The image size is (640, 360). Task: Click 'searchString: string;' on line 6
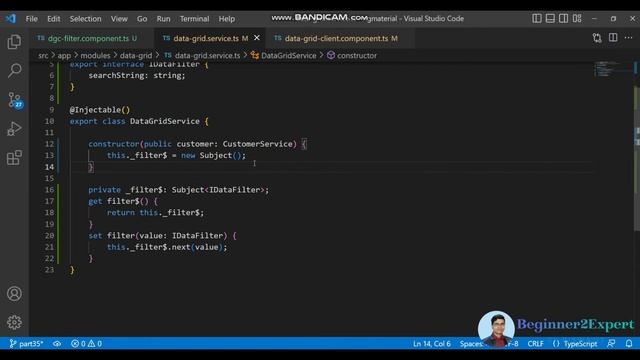tap(137, 76)
